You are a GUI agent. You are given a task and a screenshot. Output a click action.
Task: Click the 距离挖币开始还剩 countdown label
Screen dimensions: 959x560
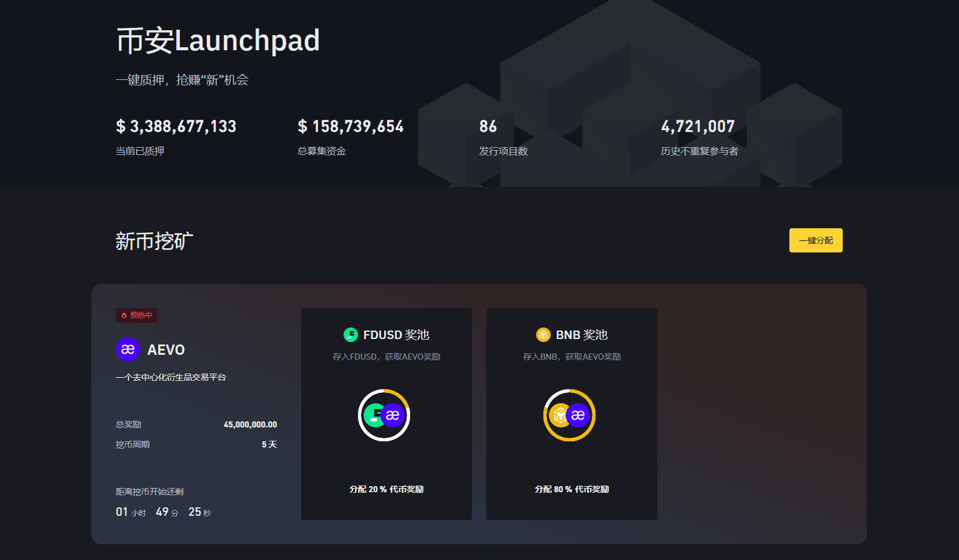click(x=150, y=492)
